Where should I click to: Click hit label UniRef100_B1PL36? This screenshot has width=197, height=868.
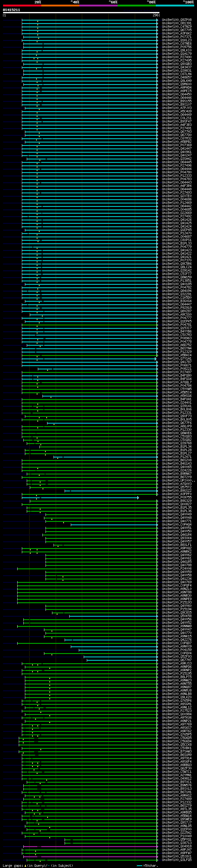tap(177, 511)
